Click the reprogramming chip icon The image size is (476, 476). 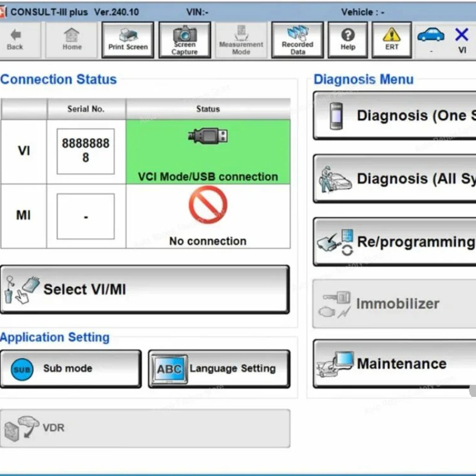pos(336,242)
